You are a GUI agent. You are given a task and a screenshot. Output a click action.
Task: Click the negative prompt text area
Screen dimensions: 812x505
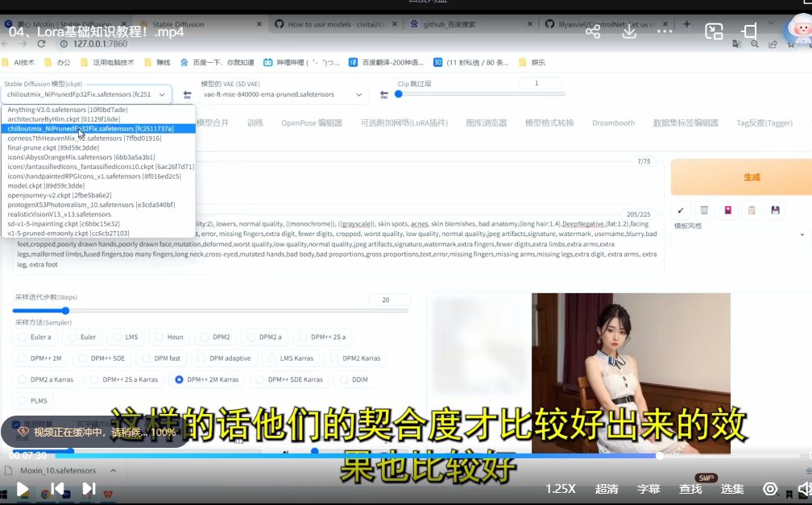click(338, 244)
